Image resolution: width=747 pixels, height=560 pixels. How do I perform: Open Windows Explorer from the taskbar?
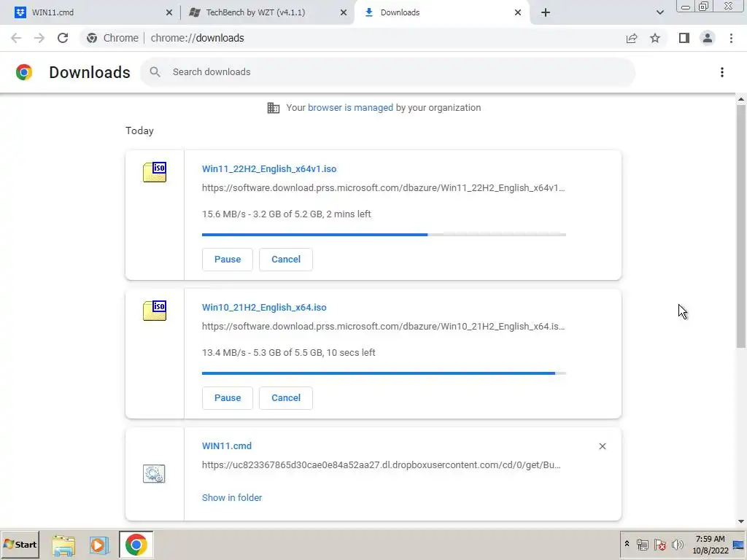click(63, 545)
